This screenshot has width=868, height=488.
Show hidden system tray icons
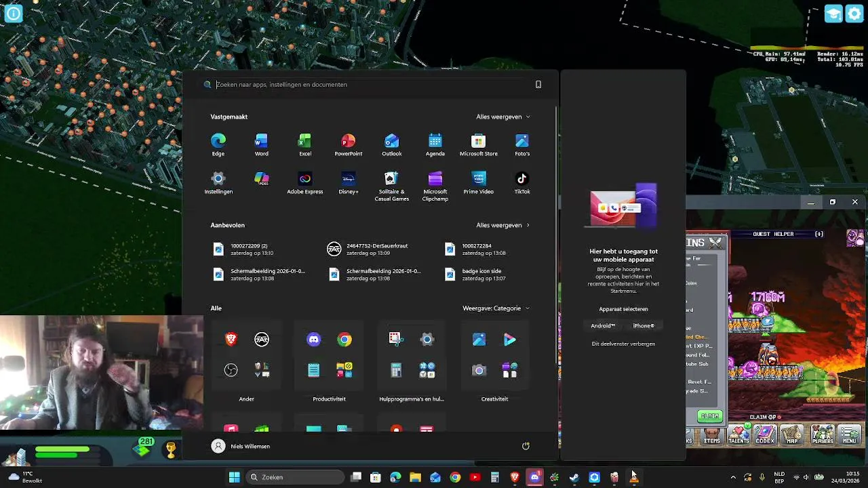click(x=733, y=477)
